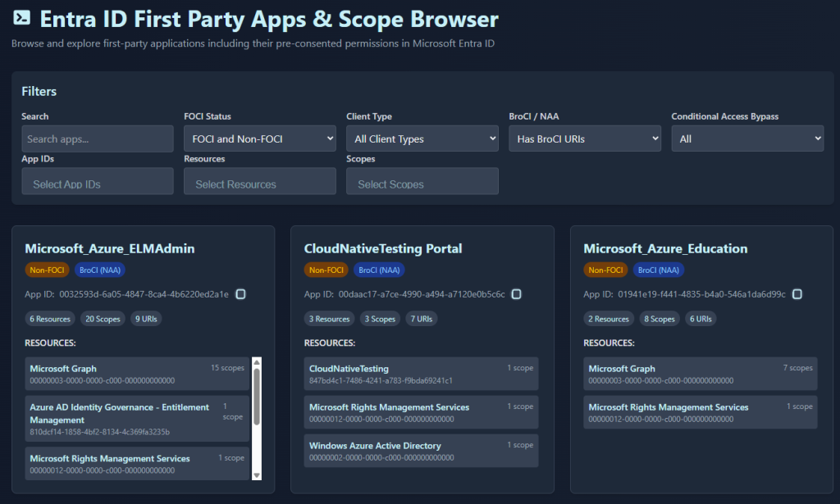Open the FOCI Status dropdown
The width and height of the screenshot is (840, 504).
click(x=259, y=138)
